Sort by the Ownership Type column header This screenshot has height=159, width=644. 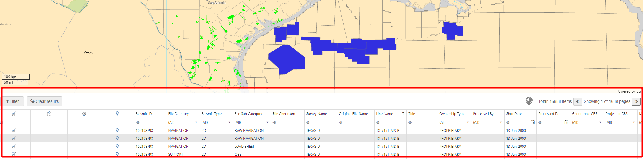pos(452,114)
